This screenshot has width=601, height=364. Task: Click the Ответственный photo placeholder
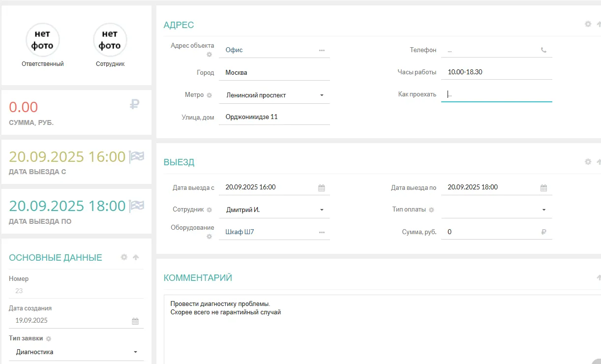point(43,40)
